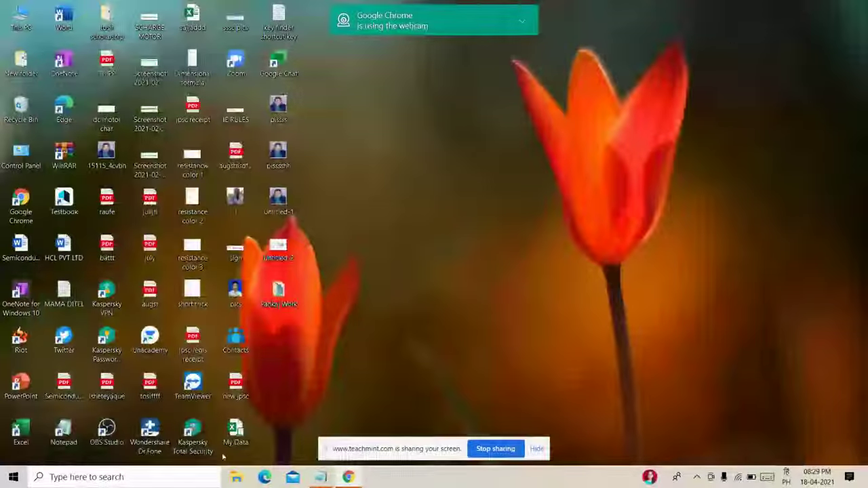Screen dimensions: 868x488
Task: Launch TeamViewer from the desktop
Action: [x=193, y=386]
